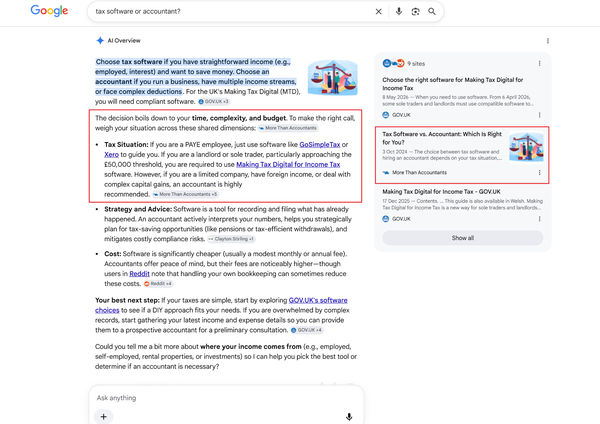Image resolution: width=600 pixels, height=424 pixels.
Task: Start voice search with the microphone icon
Action: tap(399, 11)
